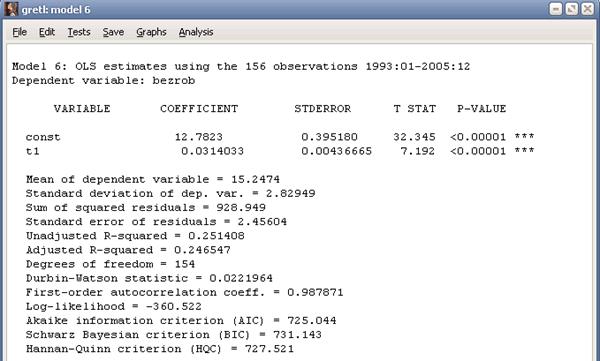Open the Tests menu
The width and height of the screenshot is (600, 361).
tap(79, 32)
